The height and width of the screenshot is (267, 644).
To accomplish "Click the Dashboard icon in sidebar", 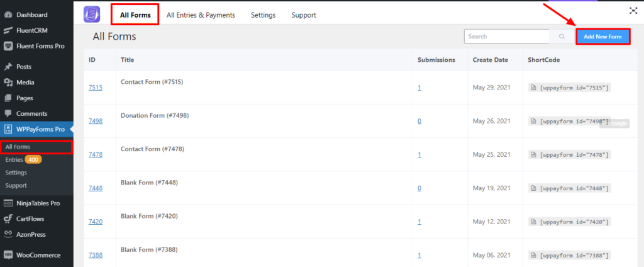I will pos(8,14).
